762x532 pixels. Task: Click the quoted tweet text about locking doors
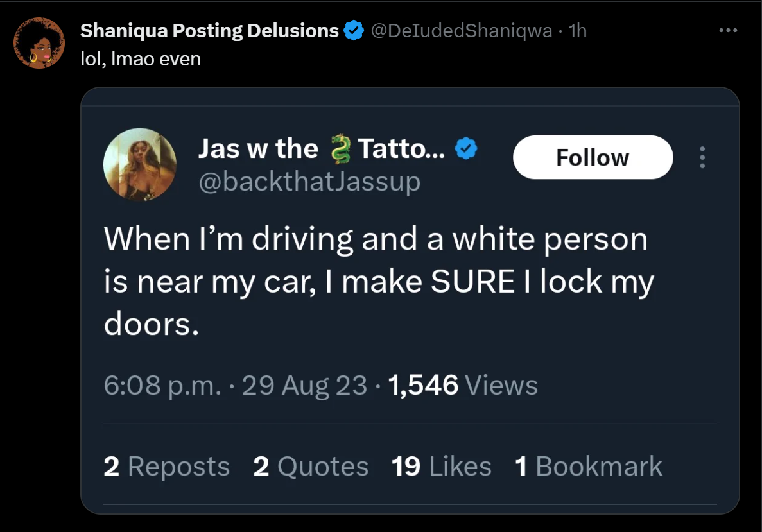378,282
